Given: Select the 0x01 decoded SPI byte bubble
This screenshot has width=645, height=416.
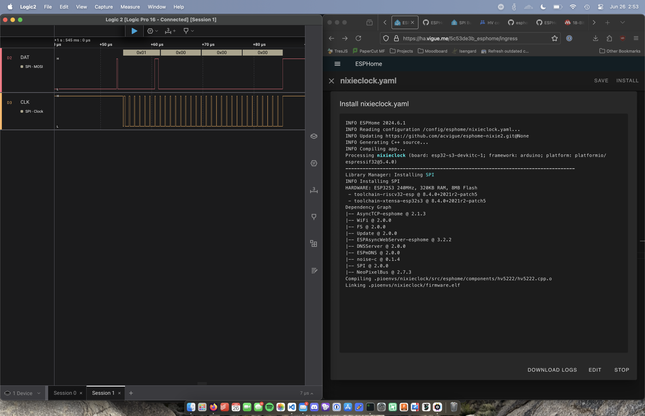Looking at the screenshot, I should tap(142, 53).
